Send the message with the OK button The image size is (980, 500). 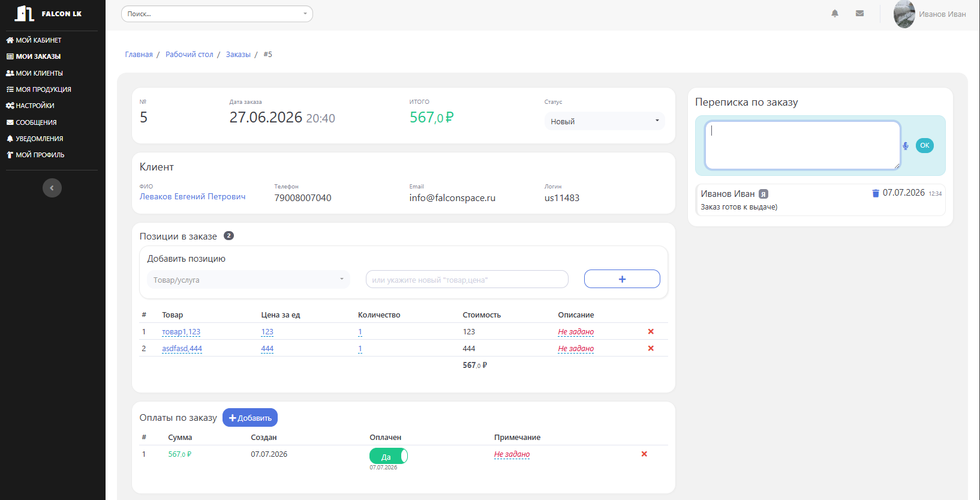(925, 145)
